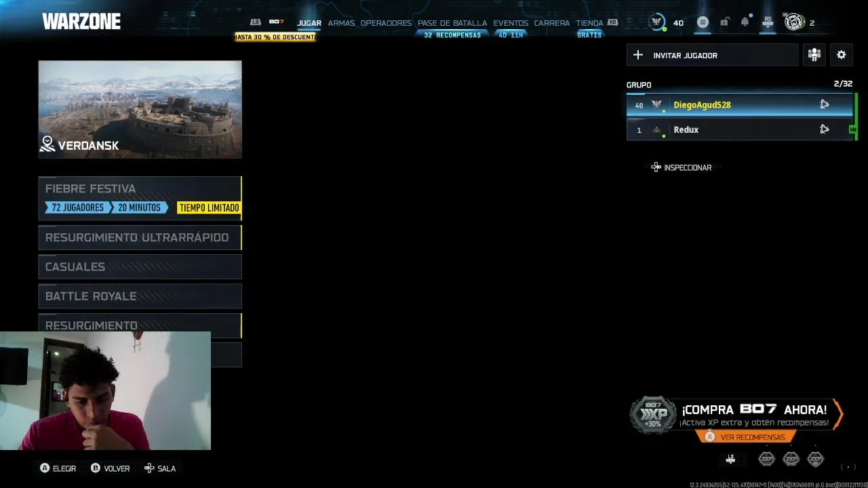
Task: Click INVITAR JUGADOR button
Action: pos(712,55)
